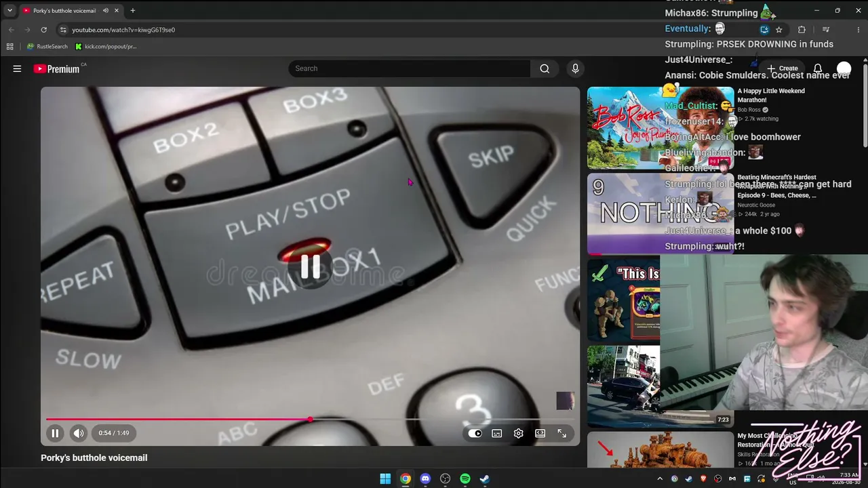Open the Windows Start menu

point(385,479)
